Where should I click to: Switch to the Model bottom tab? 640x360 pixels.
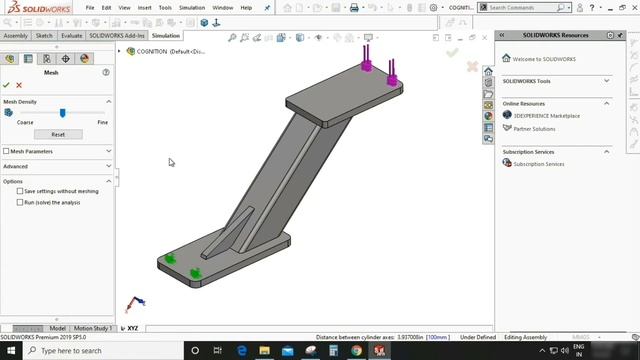tap(58, 328)
